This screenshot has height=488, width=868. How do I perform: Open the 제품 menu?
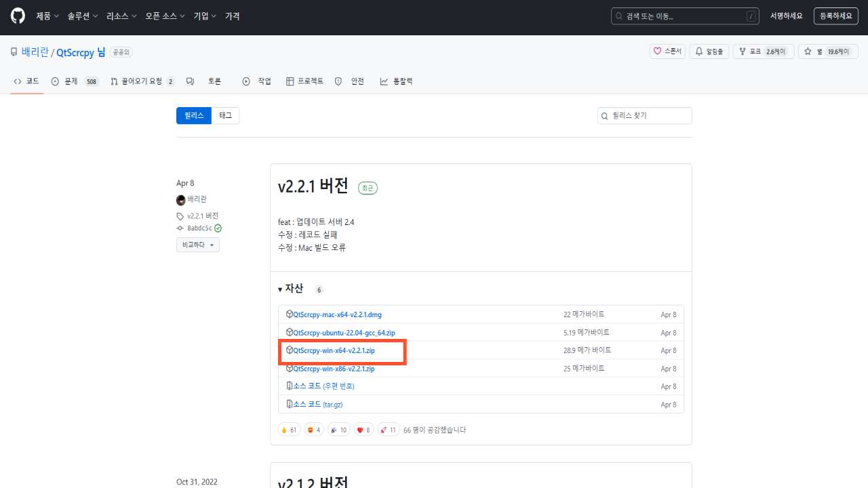pyautogui.click(x=47, y=16)
